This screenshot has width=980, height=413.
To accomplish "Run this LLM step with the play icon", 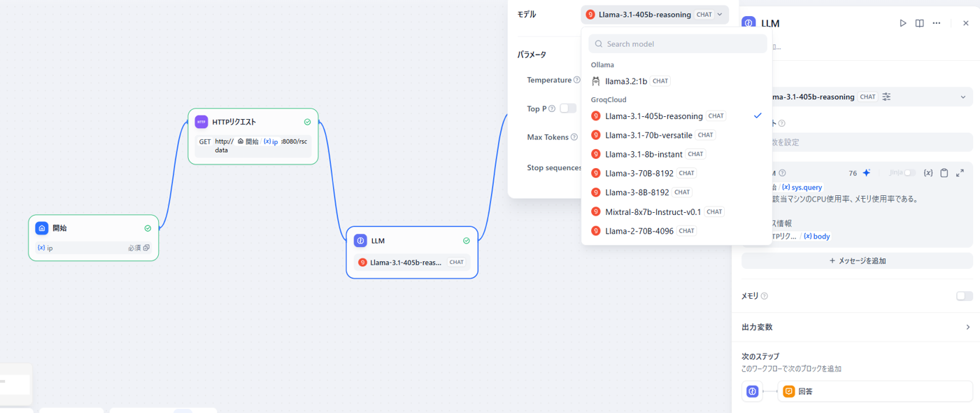I will click(x=903, y=23).
